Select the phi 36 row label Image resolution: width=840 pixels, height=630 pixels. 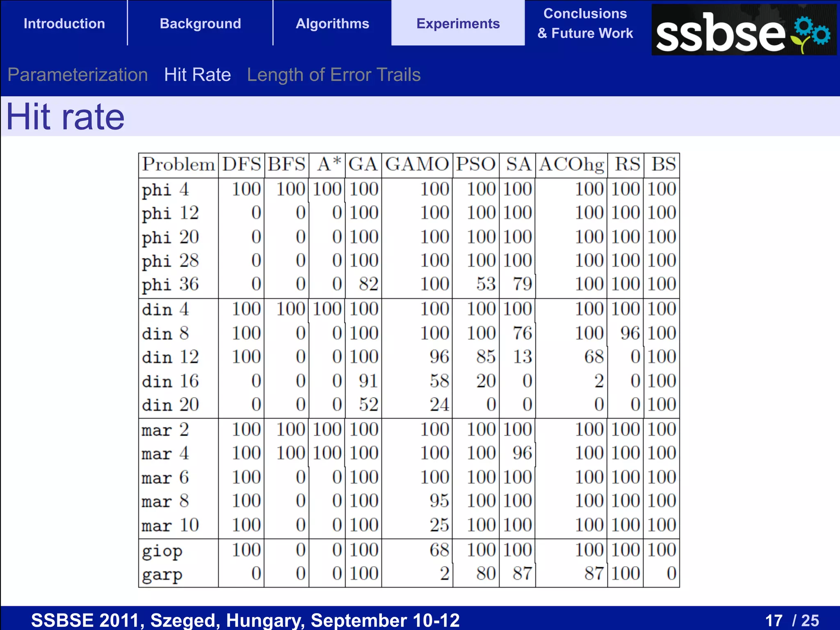[170, 285]
